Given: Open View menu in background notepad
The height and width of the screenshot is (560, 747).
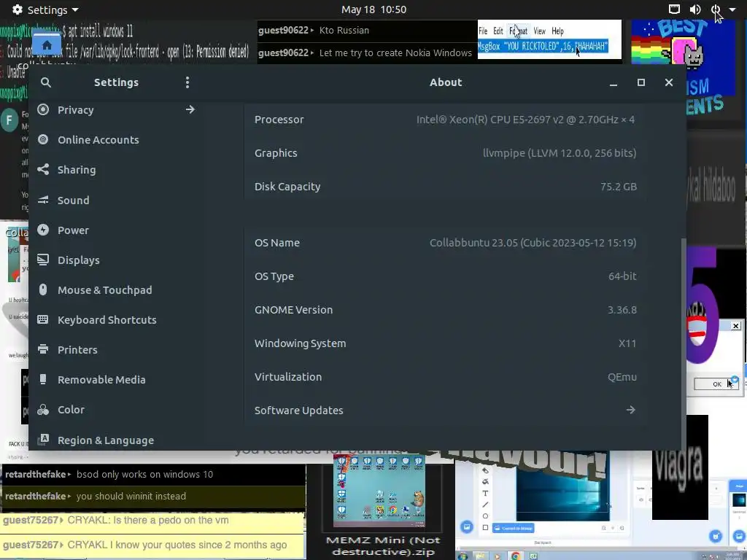Looking at the screenshot, I should 539,31.
